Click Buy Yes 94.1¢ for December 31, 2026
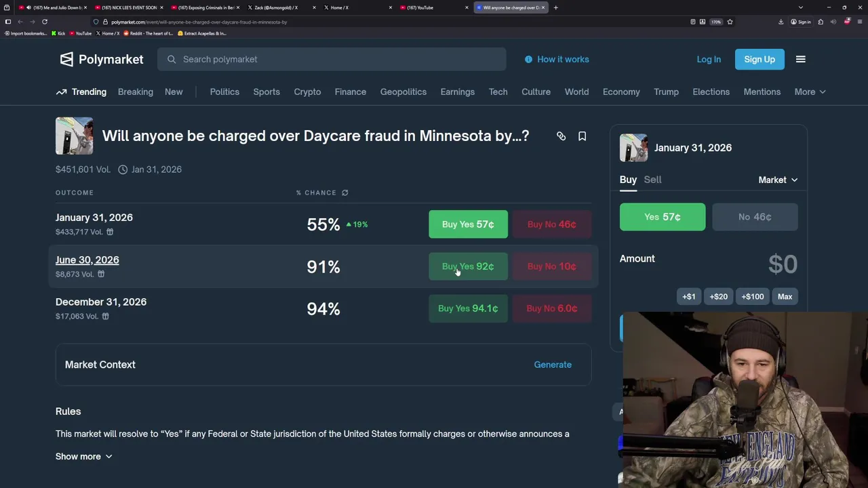Viewport: 868px width, 488px height. coord(468,308)
